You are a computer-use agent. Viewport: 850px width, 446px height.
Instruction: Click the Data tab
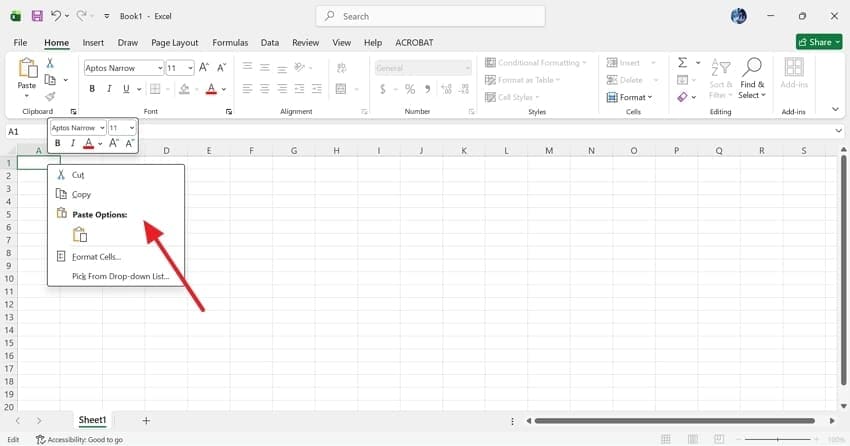click(x=269, y=42)
